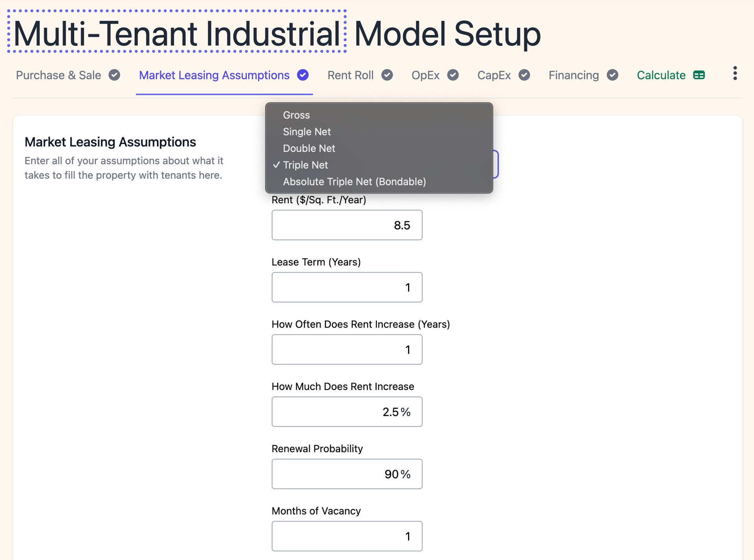Click the checkmark icon beside Rent Roll
Viewport: 754px width, 560px height.
[387, 75]
